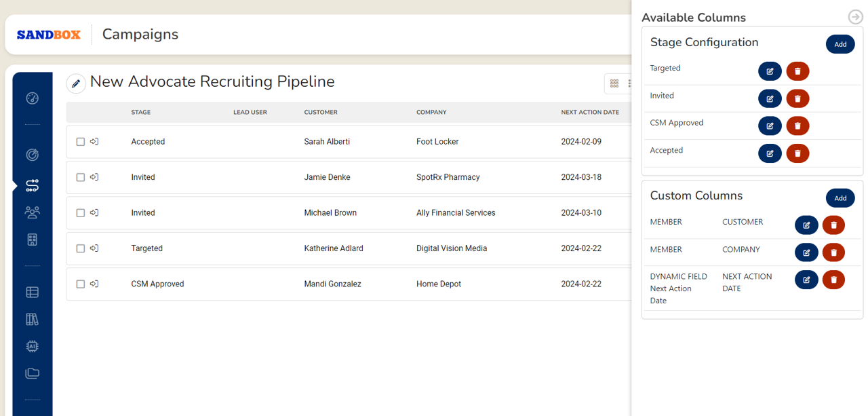Collapse the Available Columns panel with arrow

[855, 17]
